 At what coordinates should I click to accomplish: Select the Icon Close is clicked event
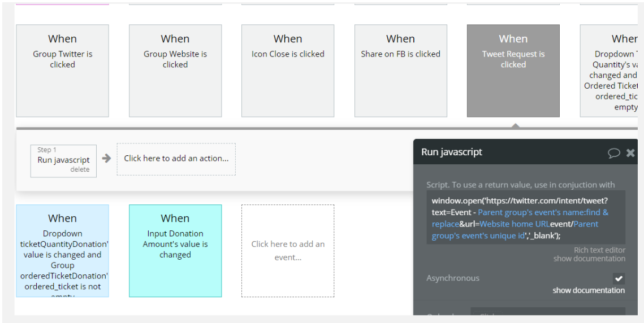click(288, 71)
